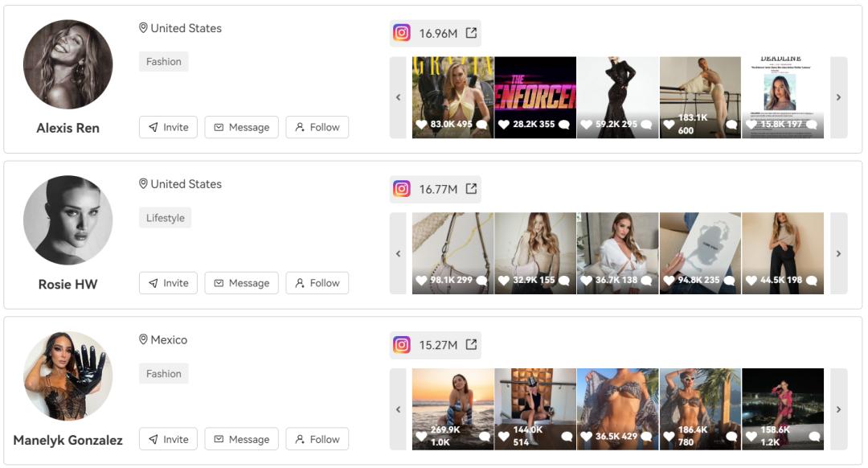Click the name Alexis Ren
The height and width of the screenshot is (468, 868).
coord(68,128)
